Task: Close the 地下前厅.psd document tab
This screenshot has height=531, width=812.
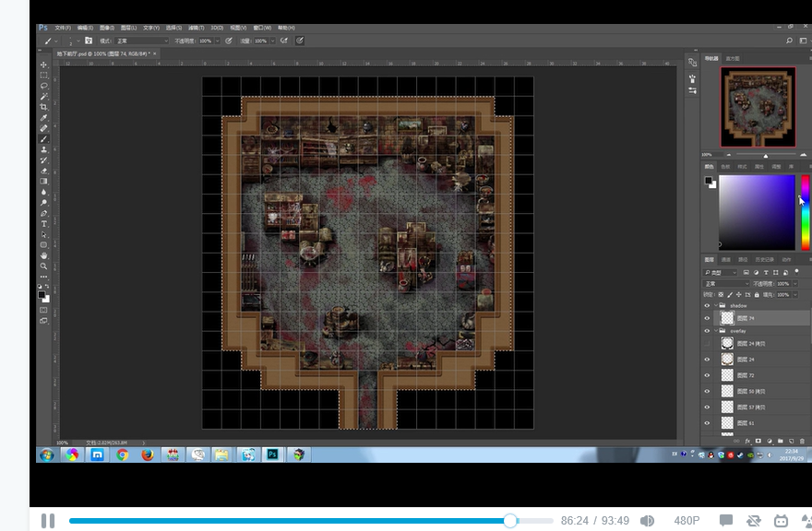Action: tap(154, 53)
